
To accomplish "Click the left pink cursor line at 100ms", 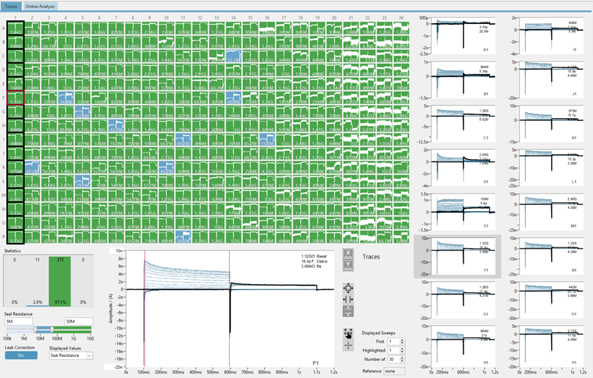I will 144,308.
